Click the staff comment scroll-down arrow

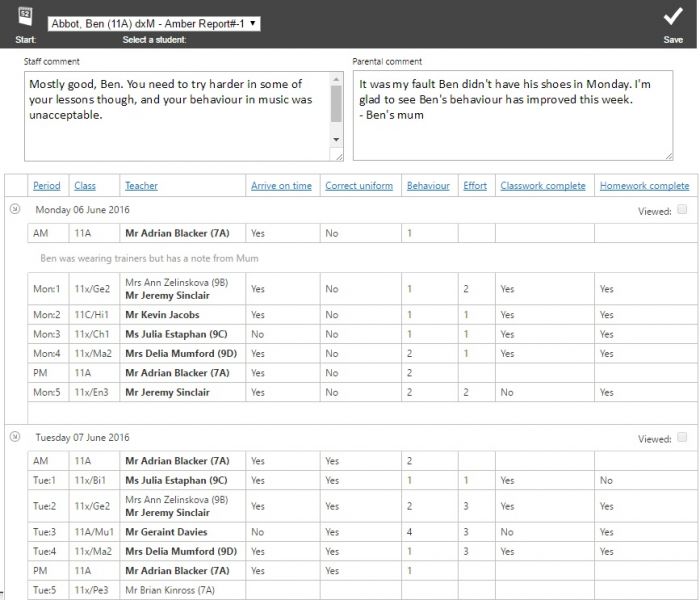pyautogui.click(x=337, y=140)
